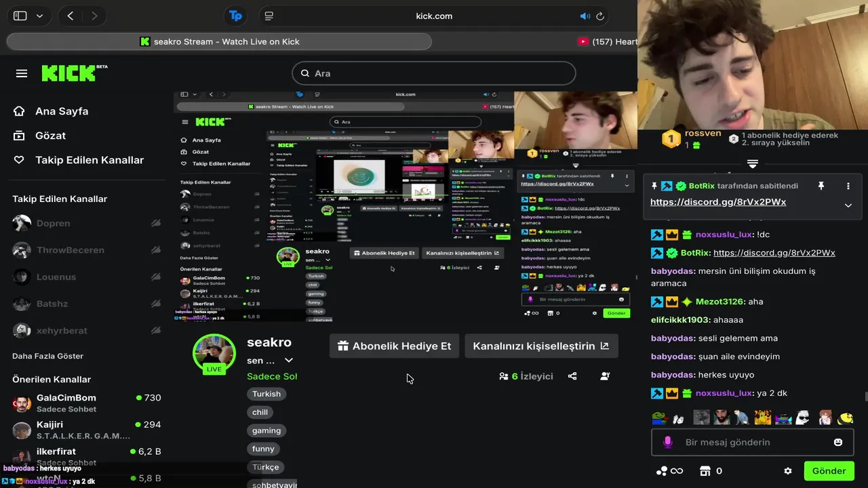Open pinned discord.gg link

tap(718, 202)
